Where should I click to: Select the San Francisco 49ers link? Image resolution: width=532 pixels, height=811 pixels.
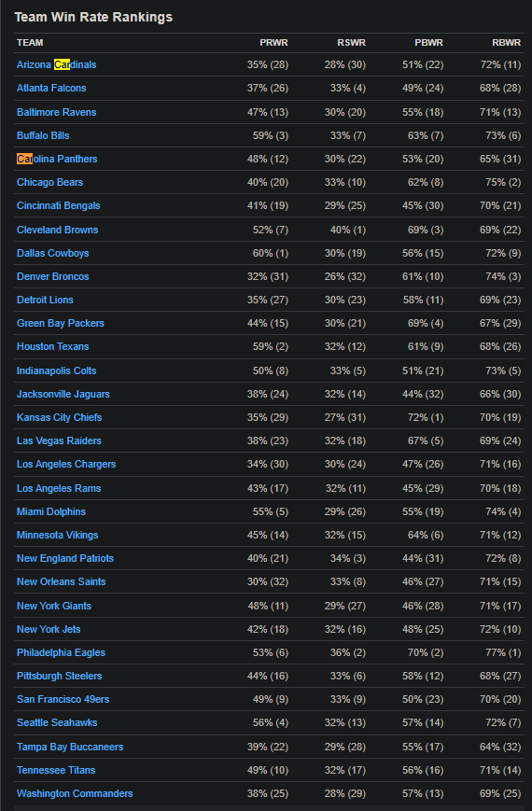(x=63, y=699)
